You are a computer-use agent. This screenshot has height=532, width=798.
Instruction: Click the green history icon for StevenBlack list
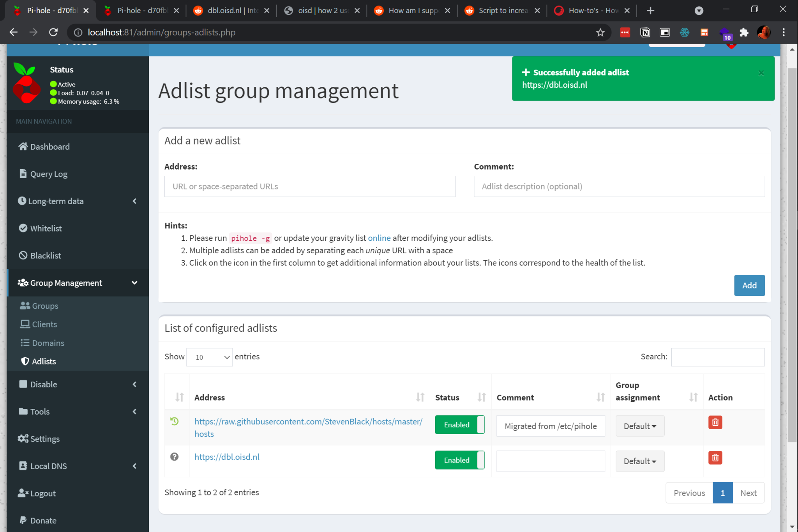point(174,421)
